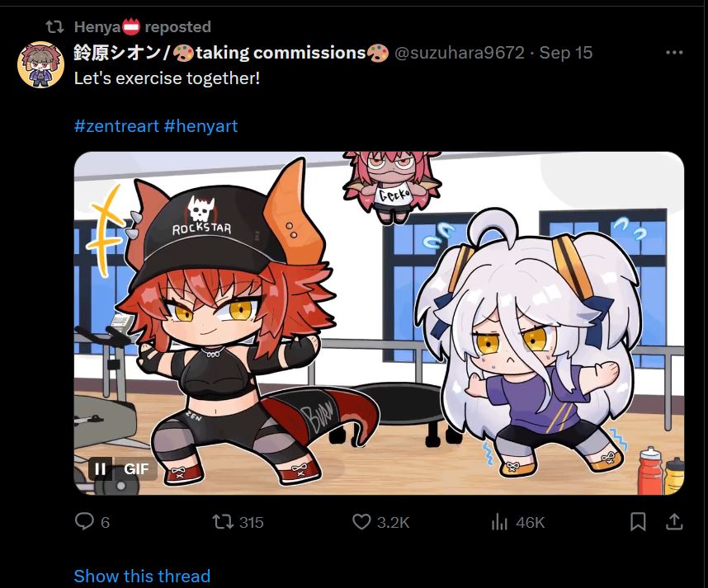Click the @suzuhara9672 handle
708x588 pixels.
tap(460, 53)
